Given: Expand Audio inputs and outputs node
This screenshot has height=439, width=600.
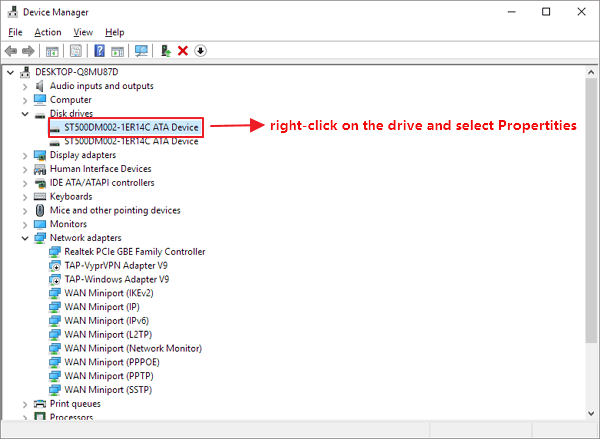Looking at the screenshot, I should [25, 86].
